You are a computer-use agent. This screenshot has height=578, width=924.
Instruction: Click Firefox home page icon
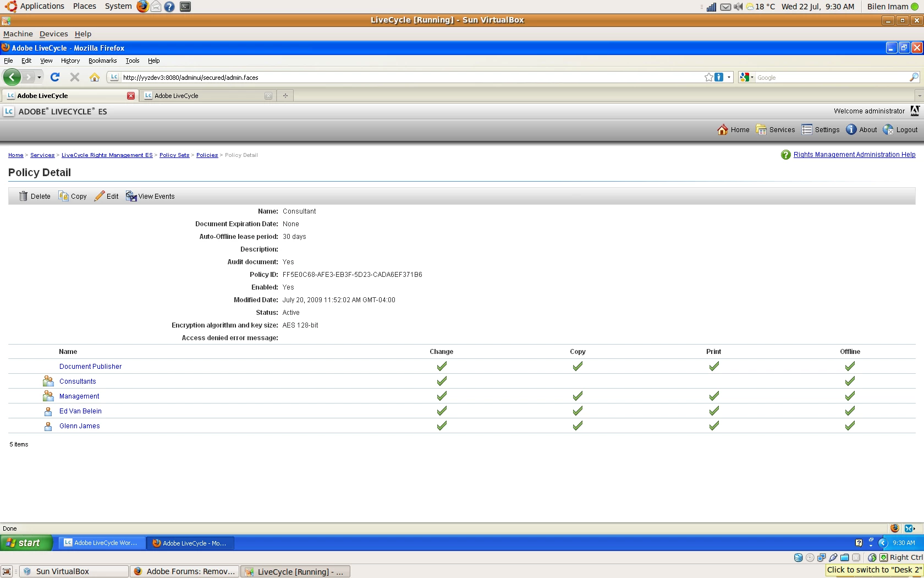point(95,77)
